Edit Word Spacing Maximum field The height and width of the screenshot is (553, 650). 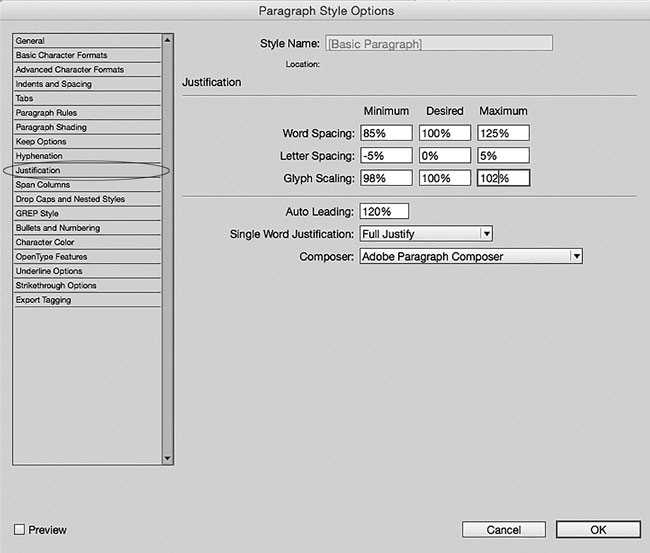(x=503, y=133)
